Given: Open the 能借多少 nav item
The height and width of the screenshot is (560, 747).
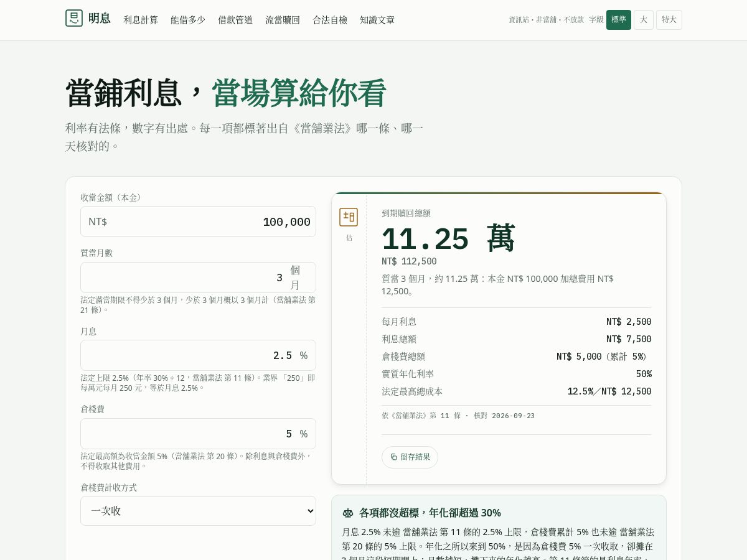Looking at the screenshot, I should pos(188,20).
